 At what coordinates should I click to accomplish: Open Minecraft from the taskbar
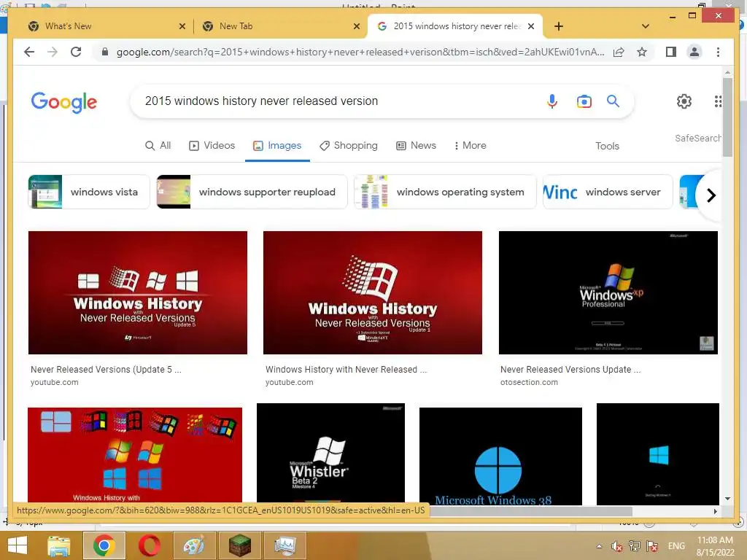coord(239,545)
